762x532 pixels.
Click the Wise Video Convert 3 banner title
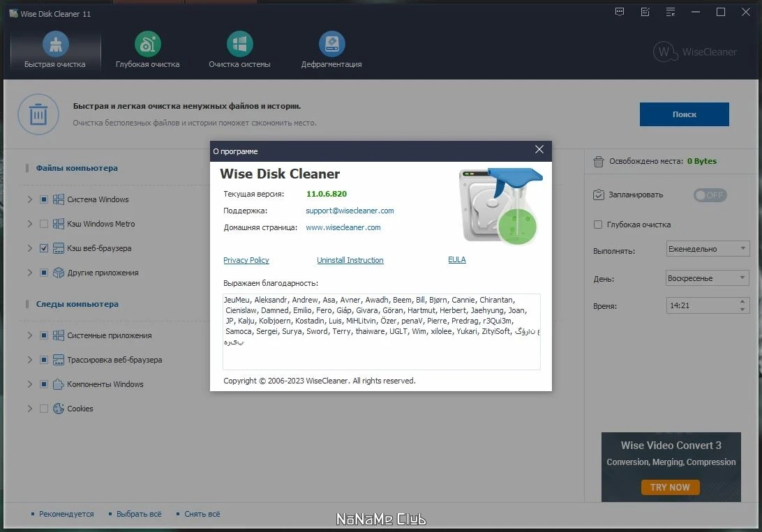(x=671, y=445)
